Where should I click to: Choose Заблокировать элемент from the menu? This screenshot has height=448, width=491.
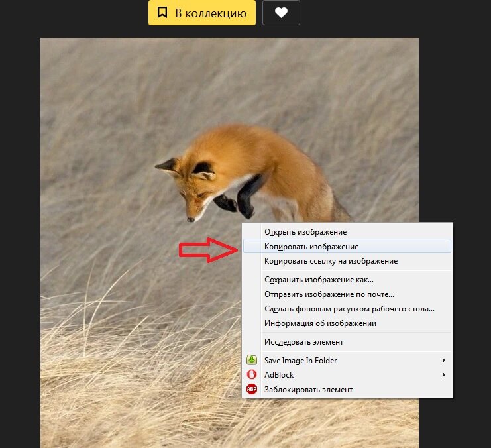pyautogui.click(x=308, y=390)
